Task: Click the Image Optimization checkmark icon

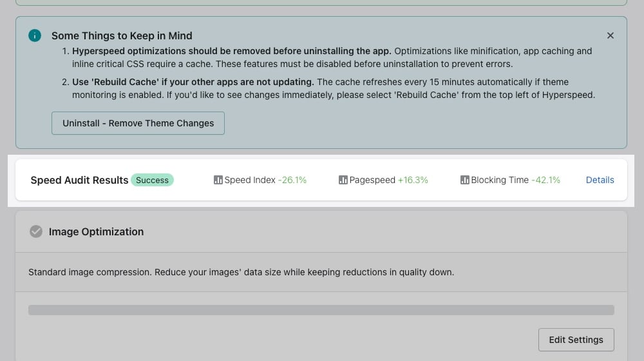Action: point(36,231)
